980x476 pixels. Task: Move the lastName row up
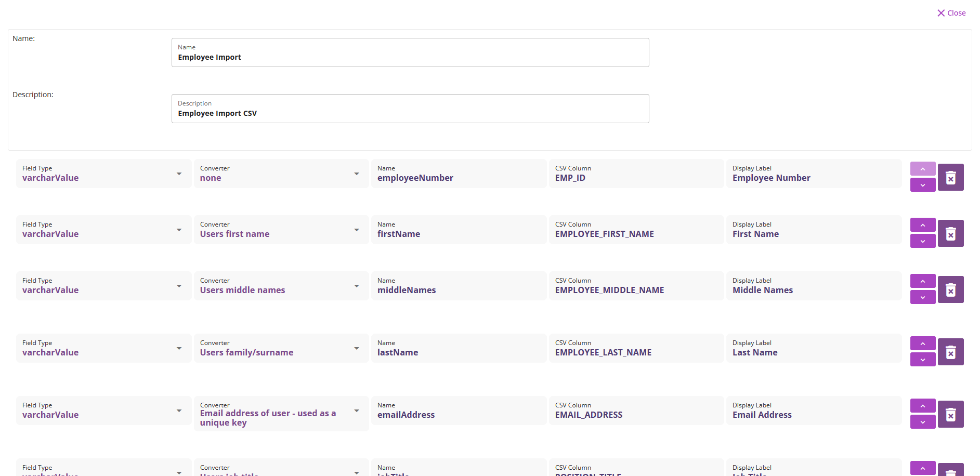(922, 343)
